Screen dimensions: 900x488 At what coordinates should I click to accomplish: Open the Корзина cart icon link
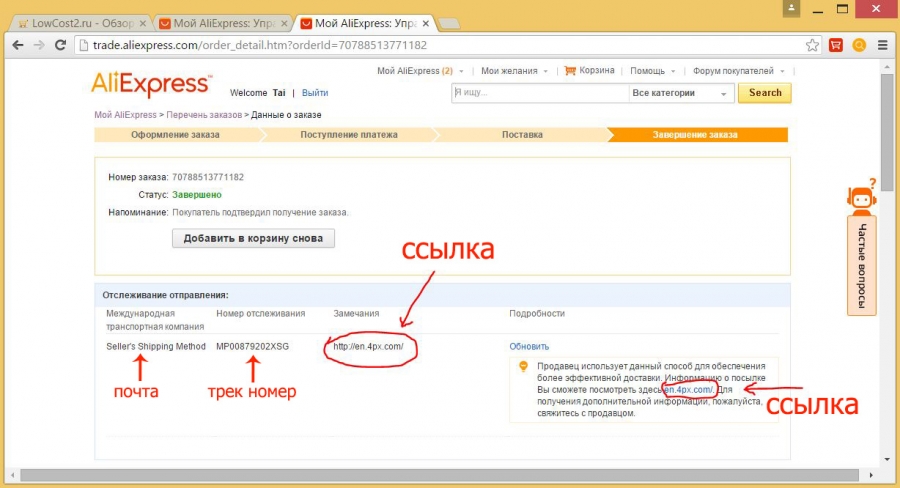coord(589,71)
